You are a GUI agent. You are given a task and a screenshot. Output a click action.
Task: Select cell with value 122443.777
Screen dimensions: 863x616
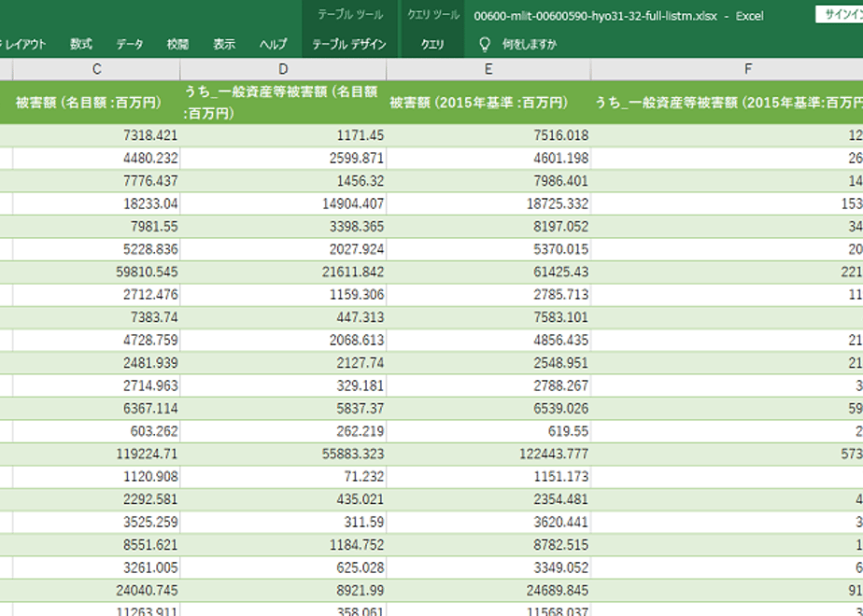tap(488, 455)
